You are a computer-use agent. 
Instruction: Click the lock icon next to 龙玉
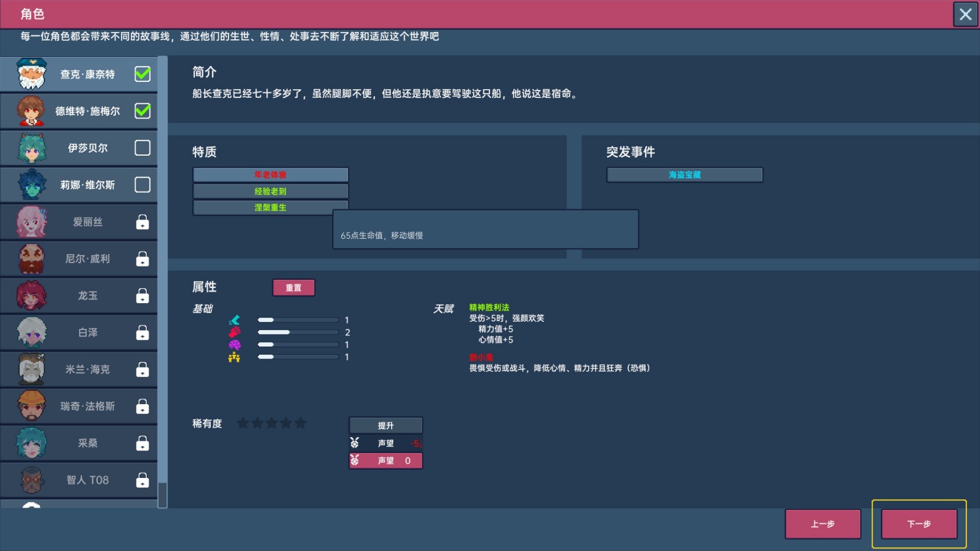tap(142, 295)
